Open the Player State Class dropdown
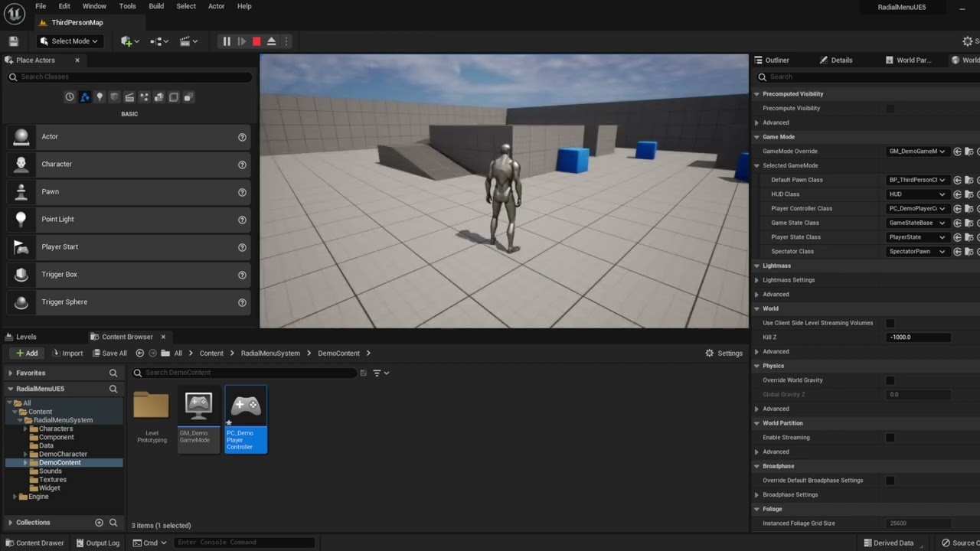 [917, 237]
